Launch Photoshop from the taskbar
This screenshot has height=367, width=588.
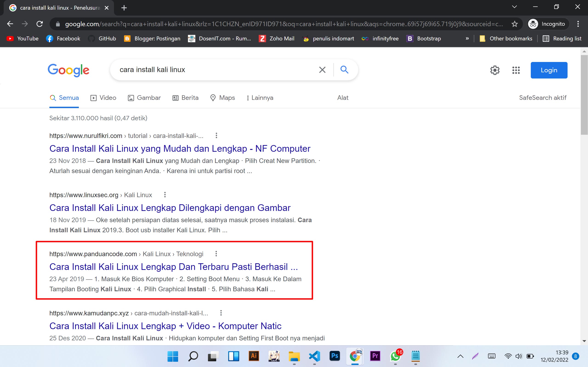coord(335,356)
